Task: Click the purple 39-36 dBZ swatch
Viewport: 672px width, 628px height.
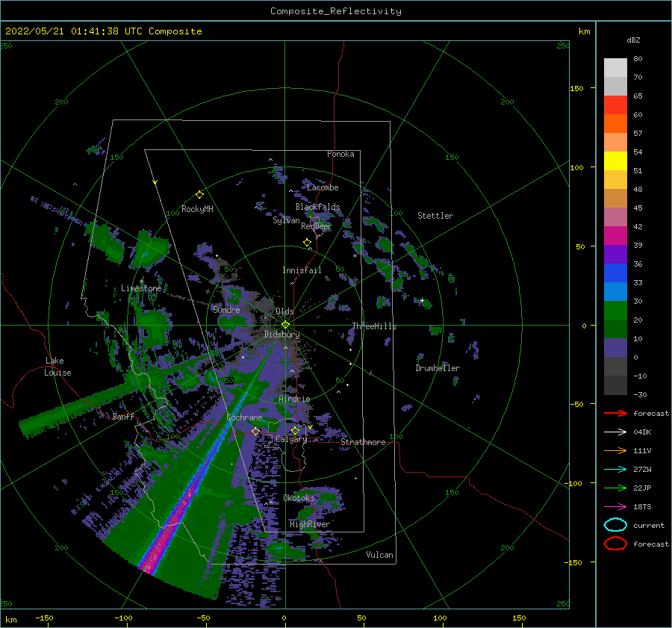Action: (x=615, y=255)
